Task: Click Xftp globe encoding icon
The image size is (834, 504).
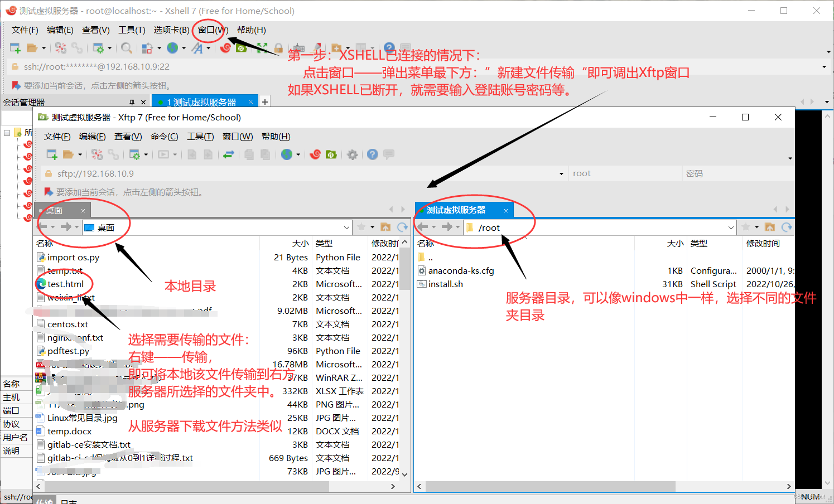Action: click(x=287, y=154)
